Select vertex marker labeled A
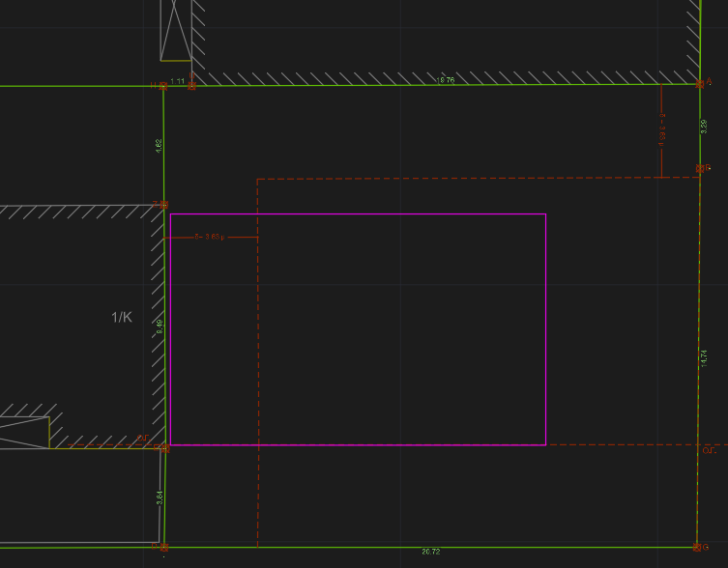728x568 pixels. click(x=698, y=85)
